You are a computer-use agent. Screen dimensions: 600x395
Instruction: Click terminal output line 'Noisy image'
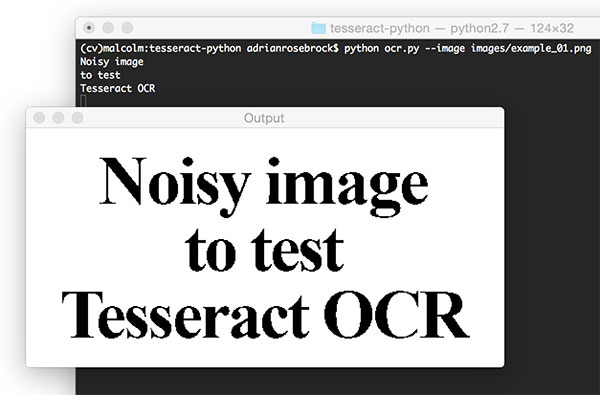click(x=112, y=62)
